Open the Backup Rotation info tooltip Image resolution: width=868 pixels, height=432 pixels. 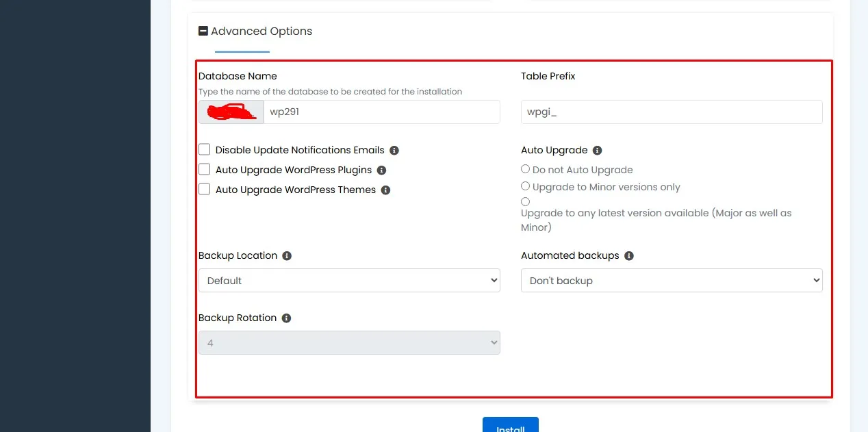(285, 318)
